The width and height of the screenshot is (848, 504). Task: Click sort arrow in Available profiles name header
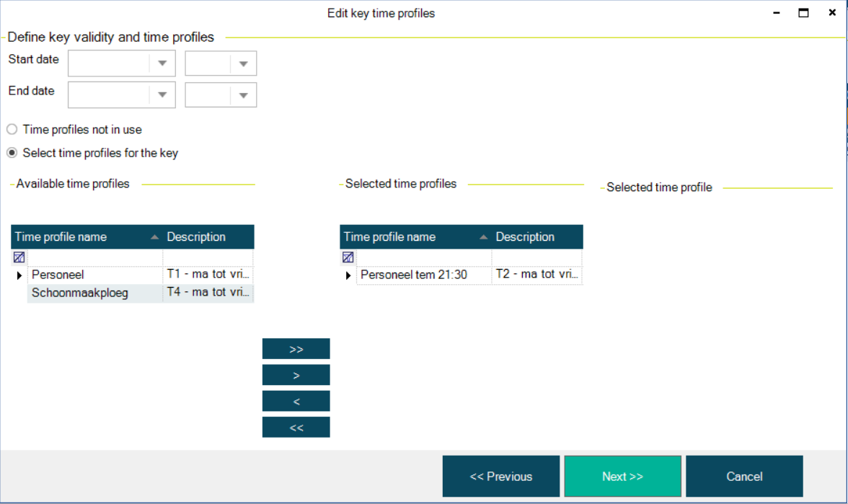154,237
